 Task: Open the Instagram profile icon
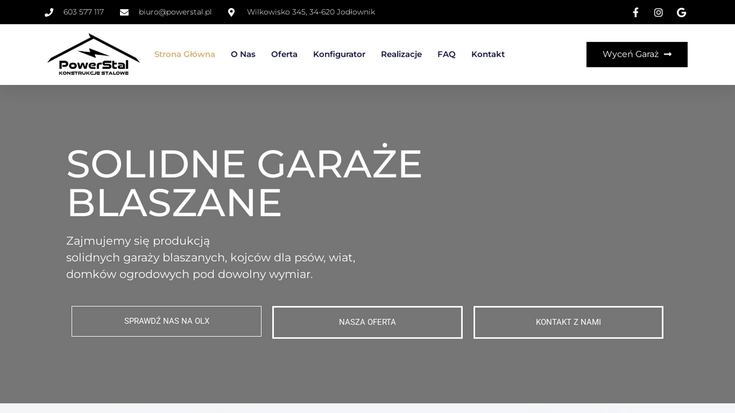(658, 12)
